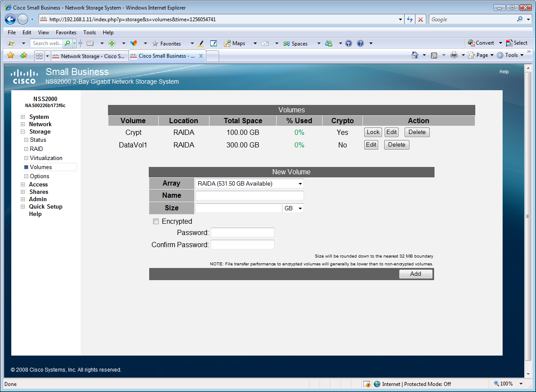Open the Options page in sidebar
This screenshot has height=392, width=536.
click(x=39, y=176)
